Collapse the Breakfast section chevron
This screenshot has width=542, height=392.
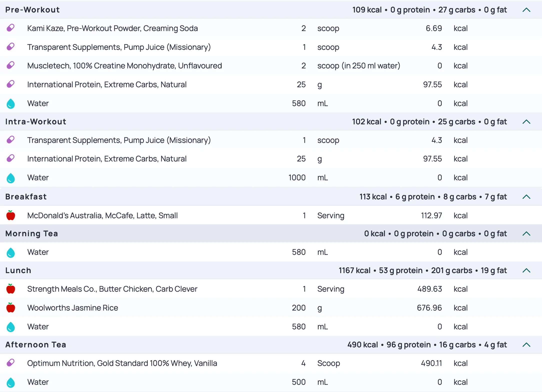[x=526, y=197]
